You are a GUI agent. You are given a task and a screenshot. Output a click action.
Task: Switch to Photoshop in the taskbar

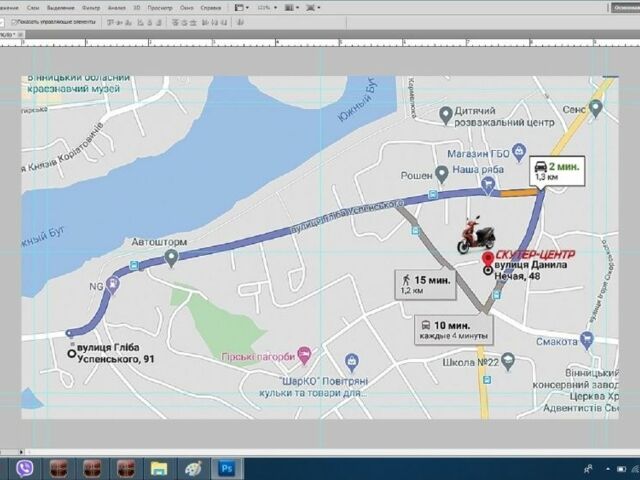click(x=226, y=468)
